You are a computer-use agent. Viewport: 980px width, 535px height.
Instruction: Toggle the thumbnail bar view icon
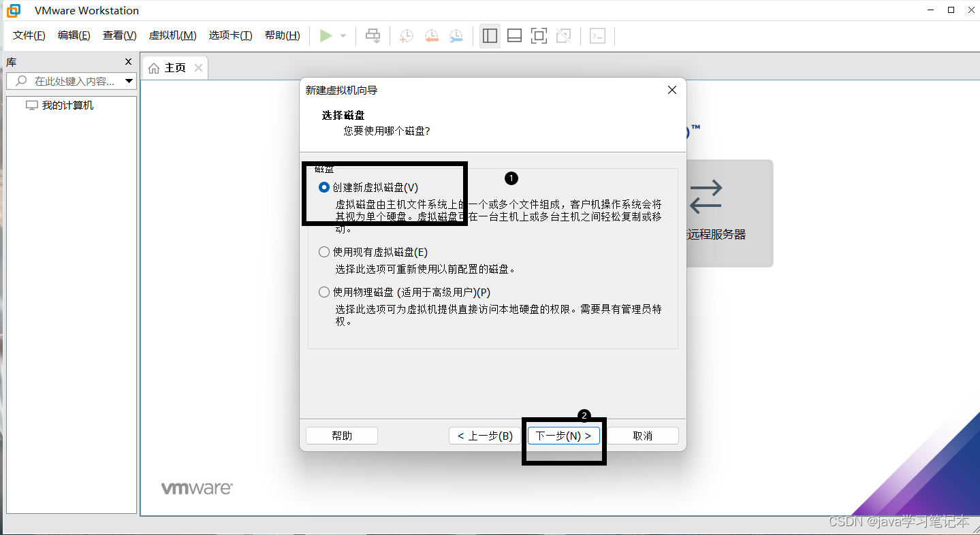pyautogui.click(x=515, y=36)
